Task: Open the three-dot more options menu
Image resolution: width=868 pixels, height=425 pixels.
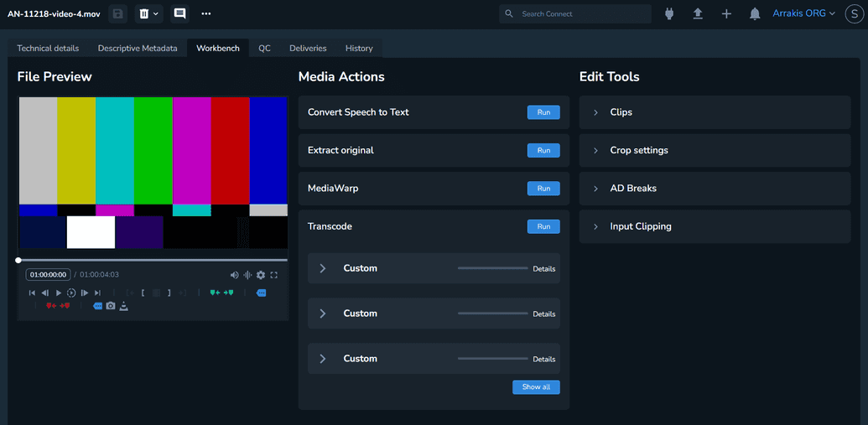Action: coord(206,14)
